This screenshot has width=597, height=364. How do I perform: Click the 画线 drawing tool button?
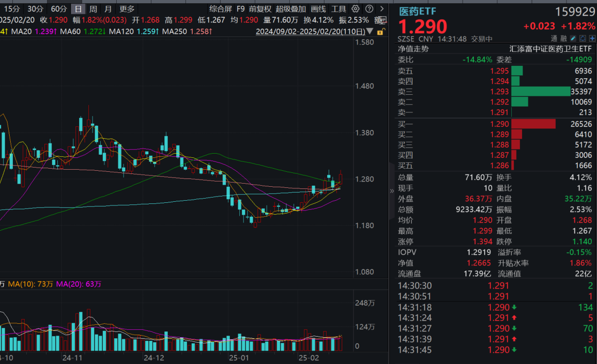(x=316, y=9)
